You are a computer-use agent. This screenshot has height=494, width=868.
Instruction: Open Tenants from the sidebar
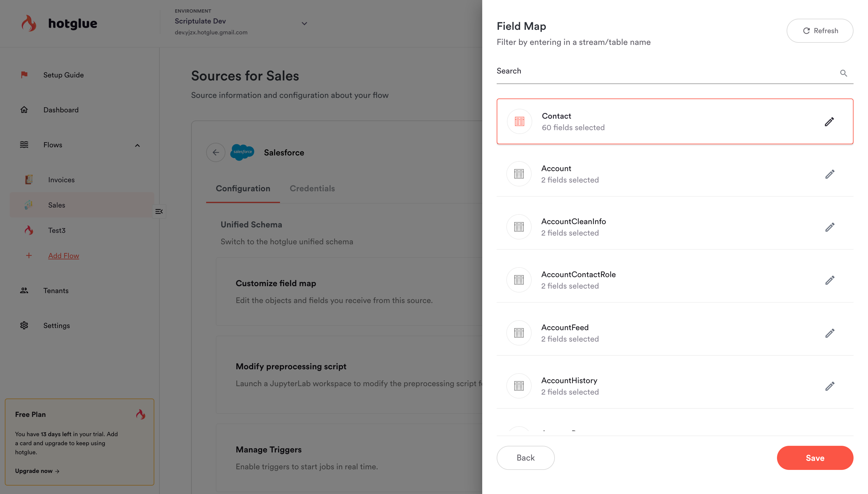(x=56, y=290)
